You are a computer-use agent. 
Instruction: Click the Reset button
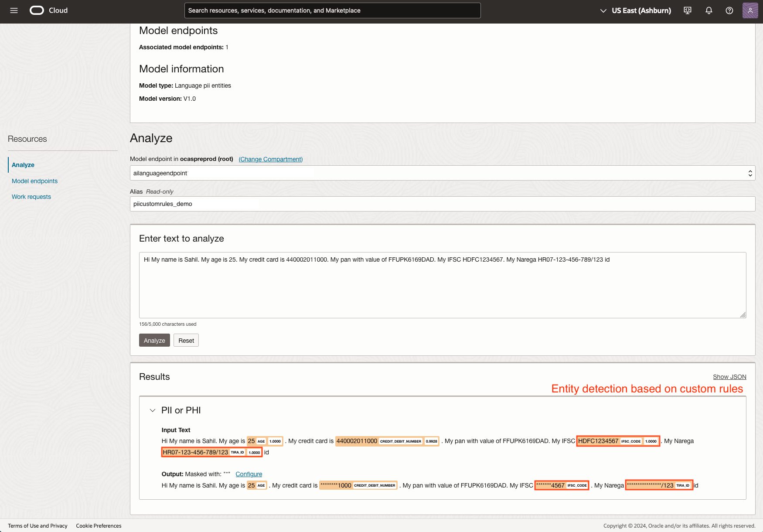(186, 341)
